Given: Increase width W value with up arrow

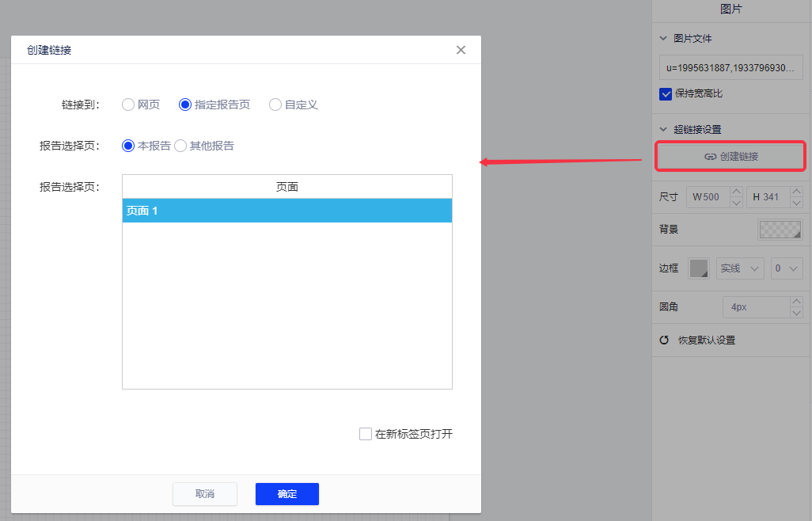Looking at the screenshot, I should click(x=736, y=192).
